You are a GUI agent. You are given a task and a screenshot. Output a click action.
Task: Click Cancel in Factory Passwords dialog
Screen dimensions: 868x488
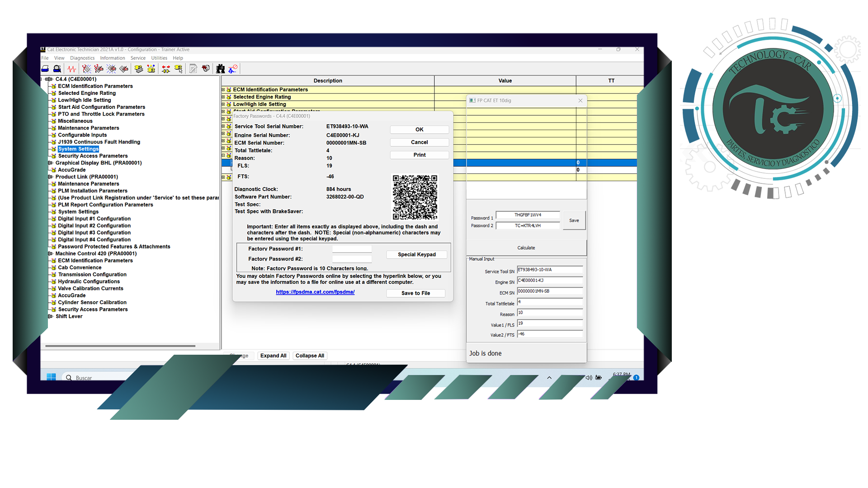pyautogui.click(x=420, y=142)
